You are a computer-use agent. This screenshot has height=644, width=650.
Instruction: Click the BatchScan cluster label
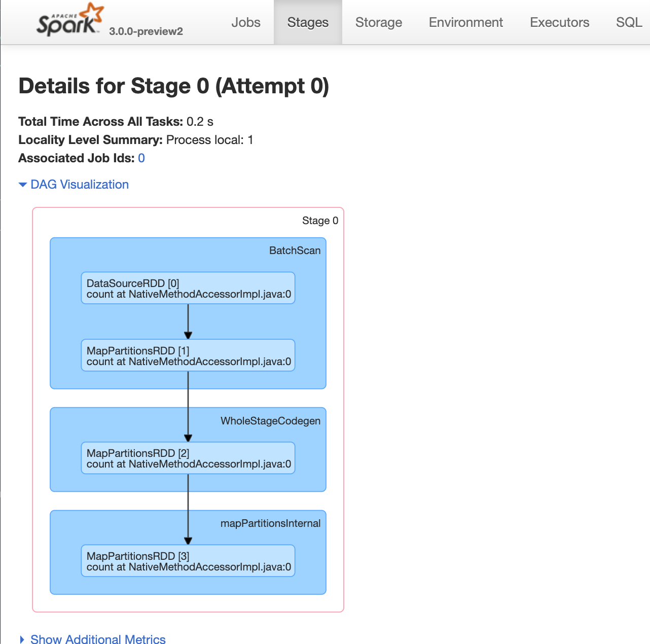click(295, 251)
